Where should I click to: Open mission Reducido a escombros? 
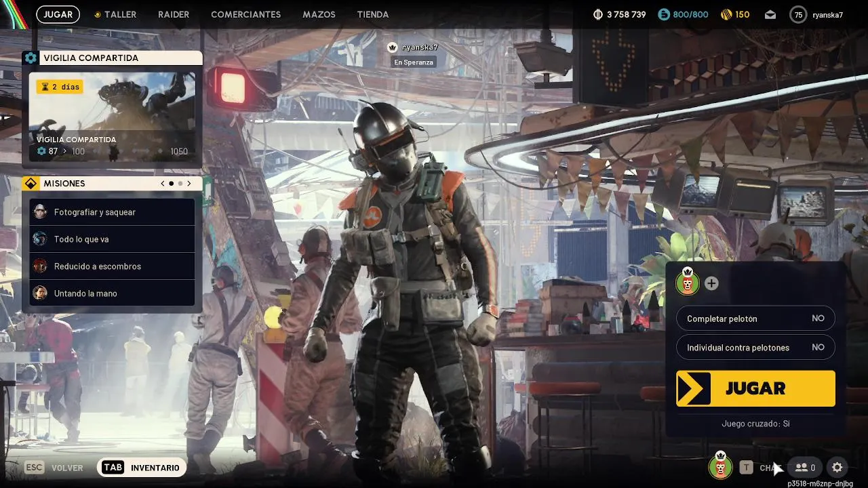[112, 266]
